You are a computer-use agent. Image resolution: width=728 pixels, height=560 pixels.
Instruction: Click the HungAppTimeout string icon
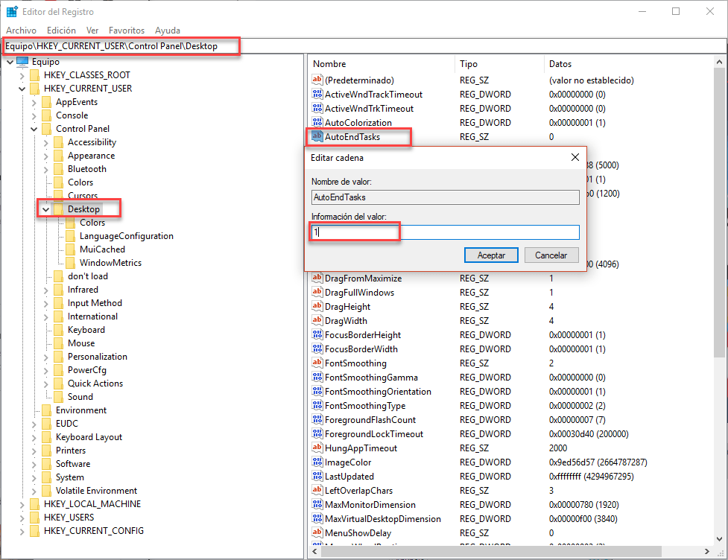317,448
